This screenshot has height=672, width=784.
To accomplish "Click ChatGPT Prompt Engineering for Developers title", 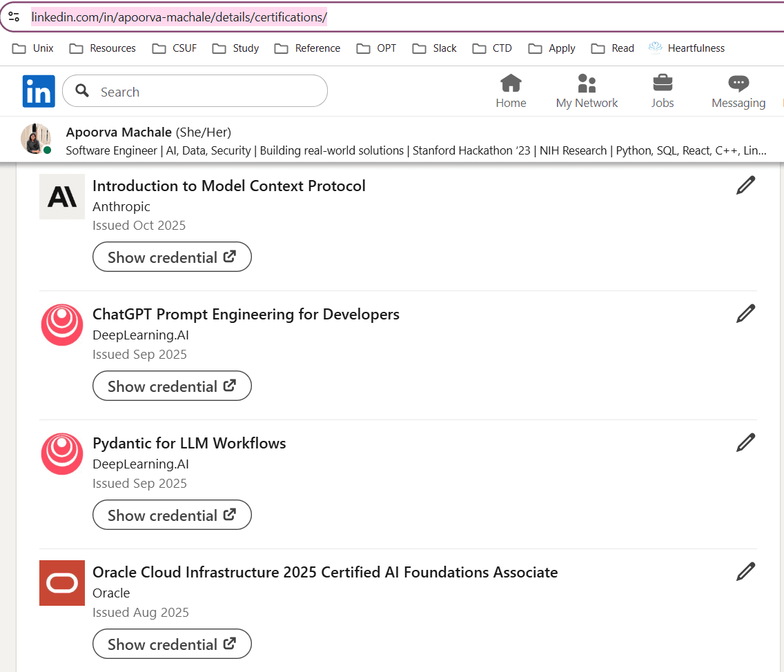I will click(246, 314).
